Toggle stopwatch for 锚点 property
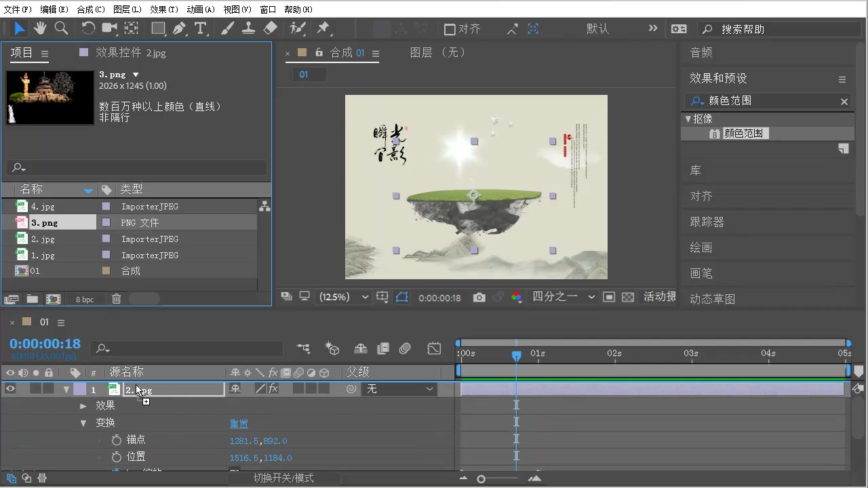This screenshot has width=868, height=488. (x=116, y=440)
